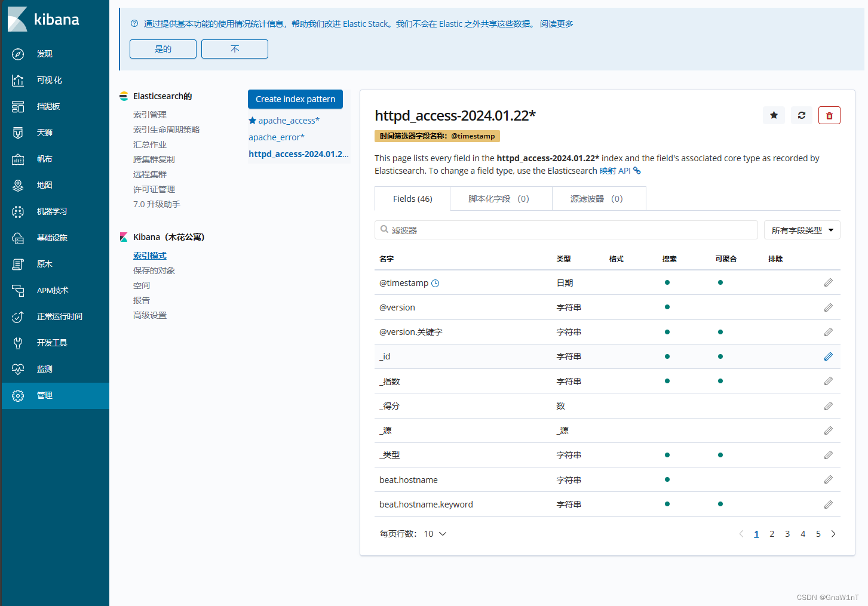Viewport: 868px width, 606px height.
Task: Open the Dashboard (挡泥板) icon
Action: tap(18, 107)
